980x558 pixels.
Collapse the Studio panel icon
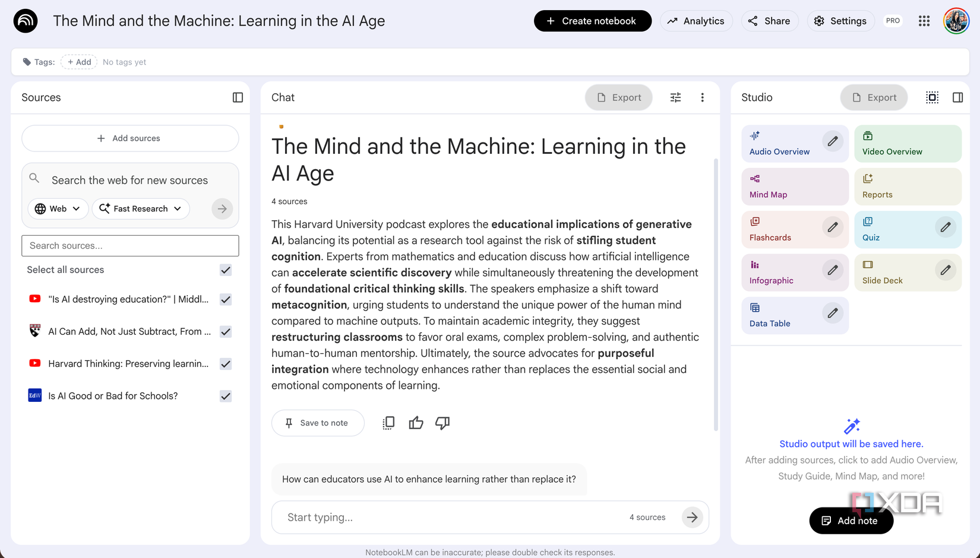coord(957,97)
